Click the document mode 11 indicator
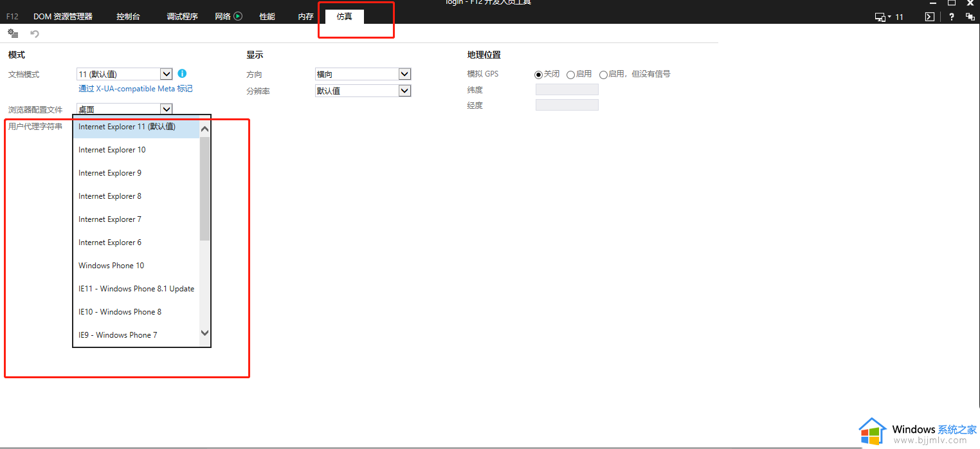 (x=899, y=17)
